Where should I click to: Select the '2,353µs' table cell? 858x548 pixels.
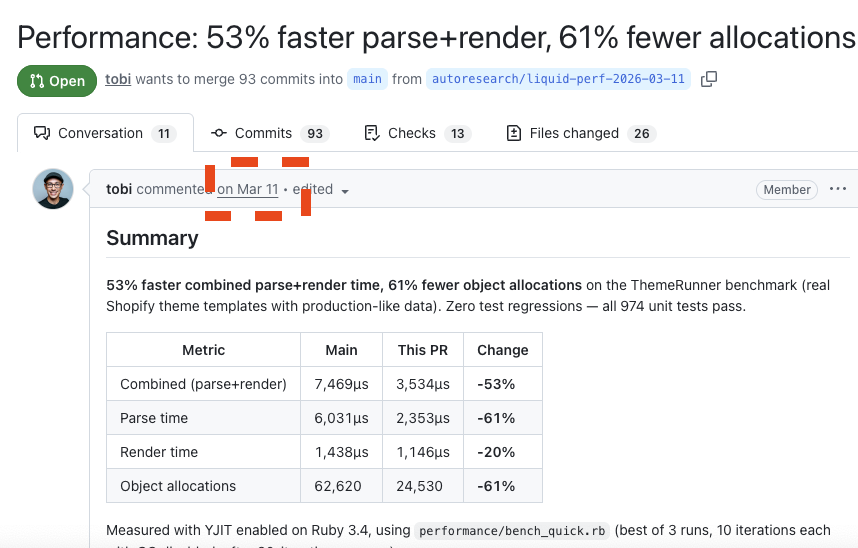coord(423,418)
